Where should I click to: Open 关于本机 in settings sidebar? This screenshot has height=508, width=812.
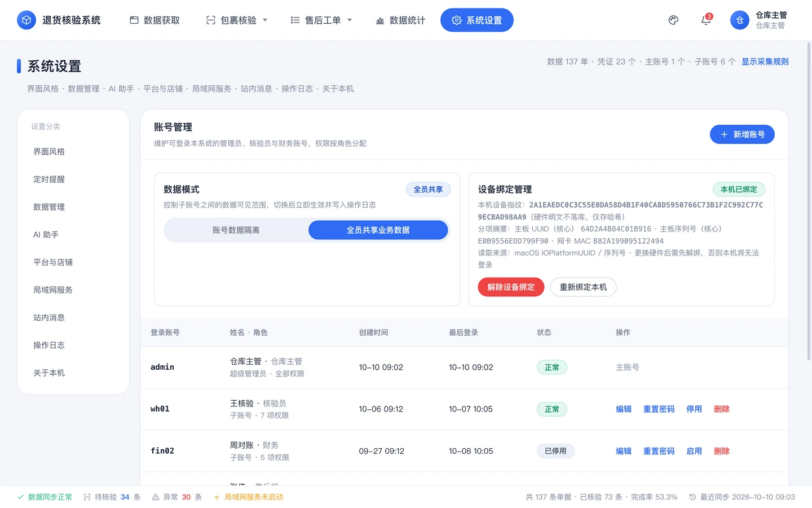(x=73, y=373)
